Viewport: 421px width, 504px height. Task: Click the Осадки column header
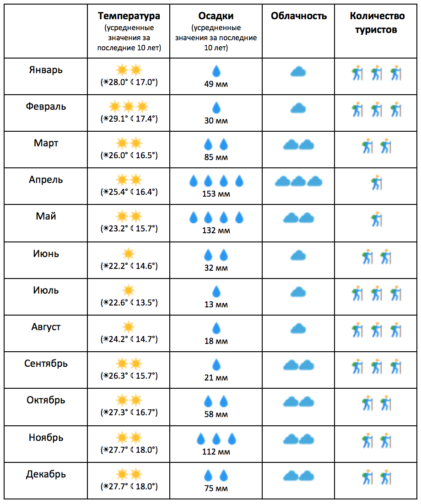coord(216,16)
